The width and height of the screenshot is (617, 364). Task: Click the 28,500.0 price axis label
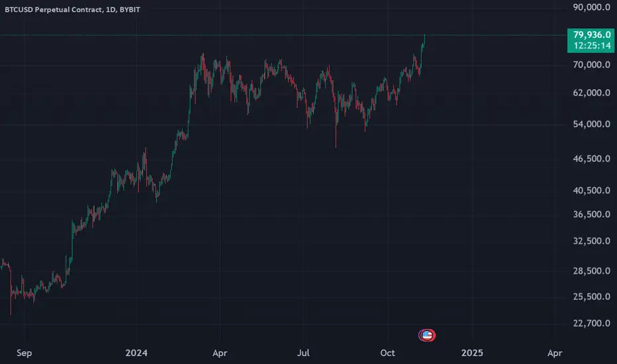[x=592, y=271]
